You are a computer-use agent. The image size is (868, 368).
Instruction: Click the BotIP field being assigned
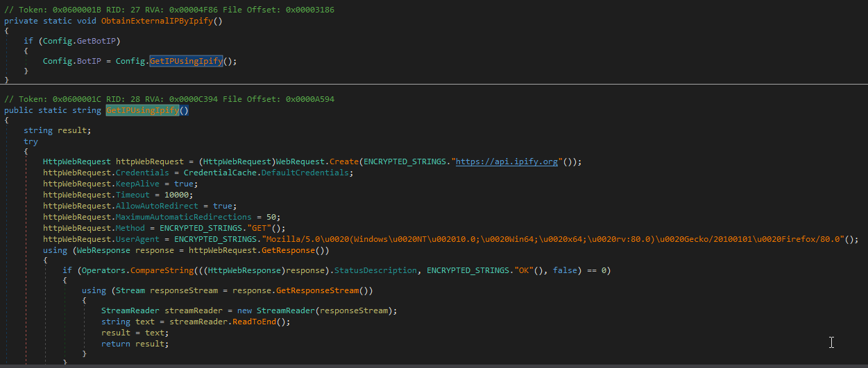point(87,61)
